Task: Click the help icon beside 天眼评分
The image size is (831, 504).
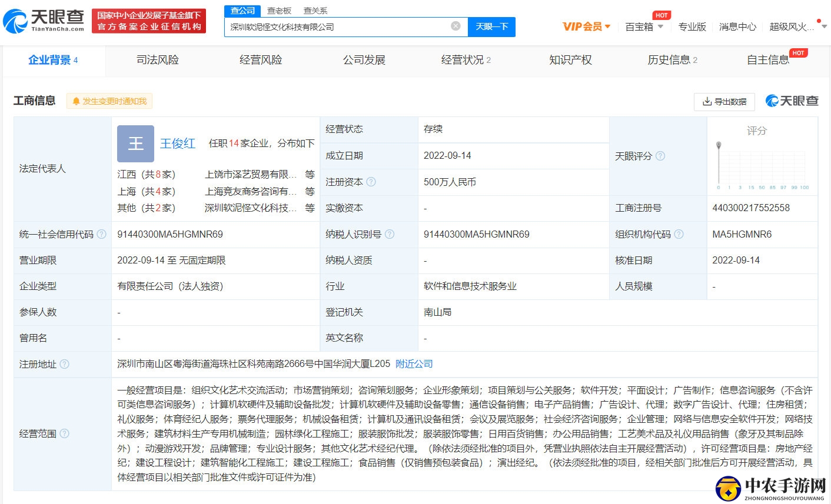Action: (x=660, y=156)
